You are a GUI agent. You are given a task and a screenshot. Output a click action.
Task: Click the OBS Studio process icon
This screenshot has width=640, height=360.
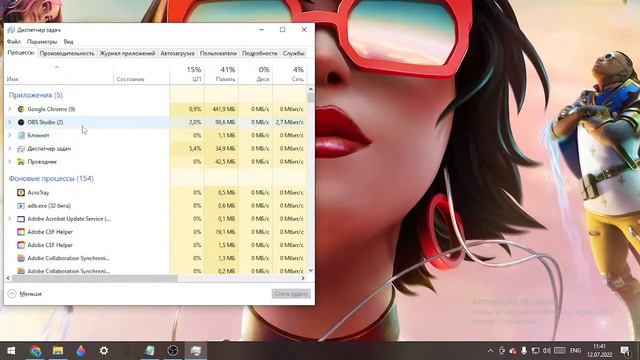(21, 122)
